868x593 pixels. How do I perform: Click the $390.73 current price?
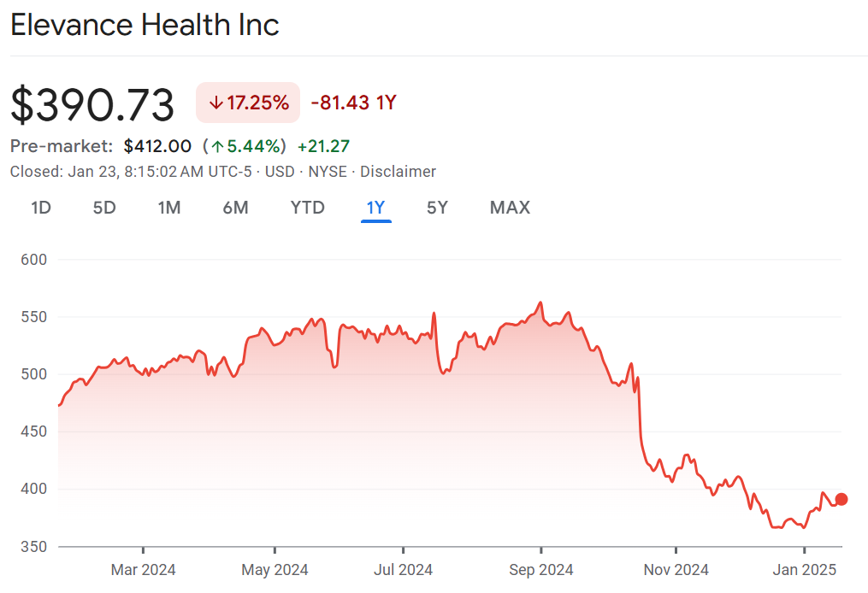[92, 104]
